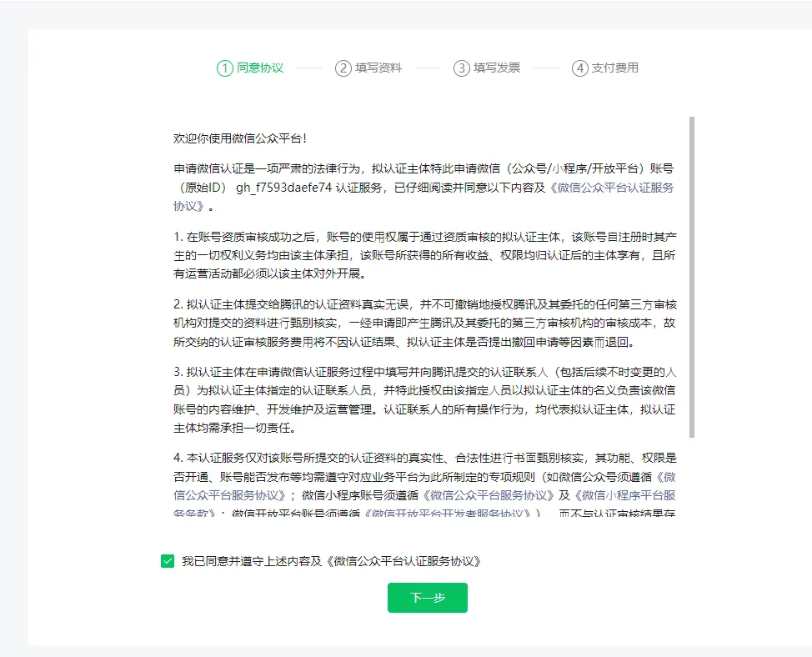Image resolution: width=812 pixels, height=657 pixels.
Task: Click the original ID gh_f7593daefe74 text
Action: [x=283, y=188]
